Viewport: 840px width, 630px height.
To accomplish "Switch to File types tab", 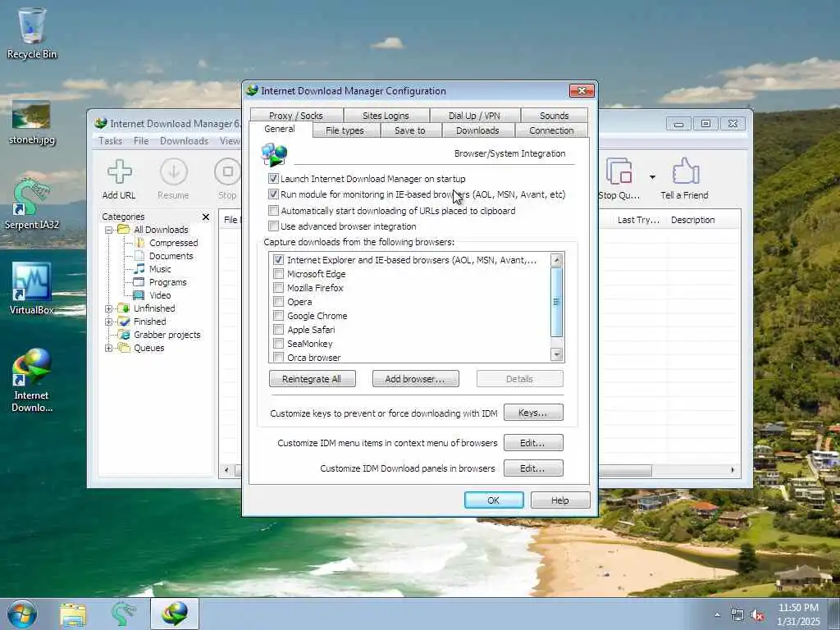I will 345,130.
